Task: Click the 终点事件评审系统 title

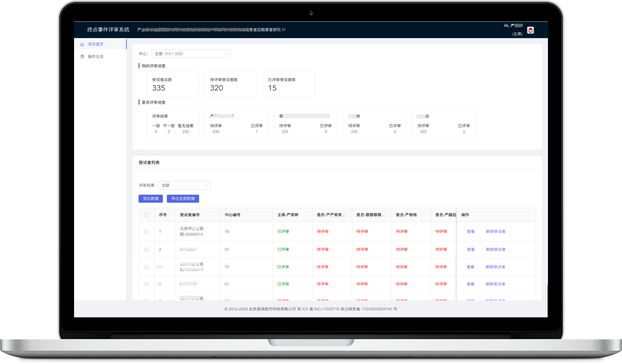Action: [108, 30]
